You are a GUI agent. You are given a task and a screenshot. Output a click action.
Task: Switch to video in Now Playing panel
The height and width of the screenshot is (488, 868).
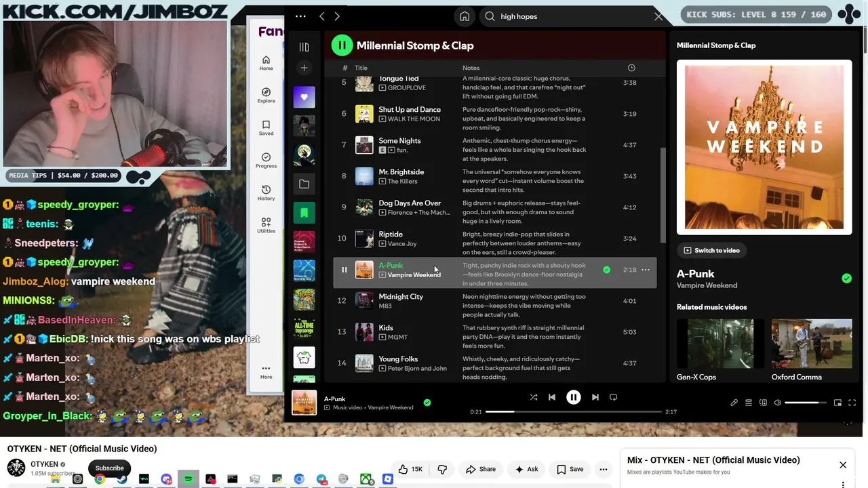click(x=711, y=250)
